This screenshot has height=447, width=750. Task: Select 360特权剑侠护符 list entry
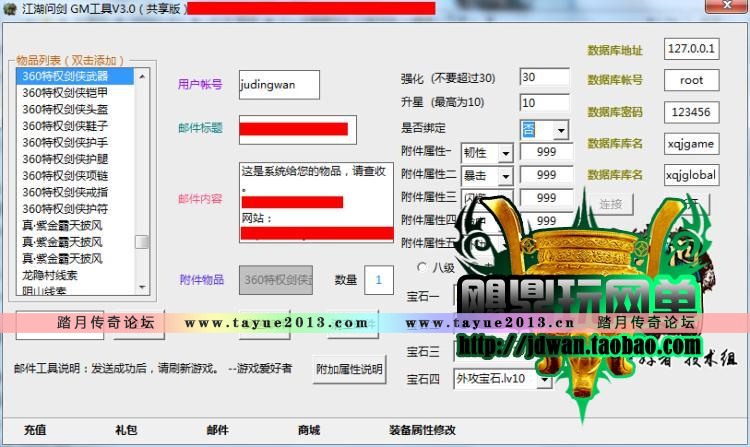[75, 209]
